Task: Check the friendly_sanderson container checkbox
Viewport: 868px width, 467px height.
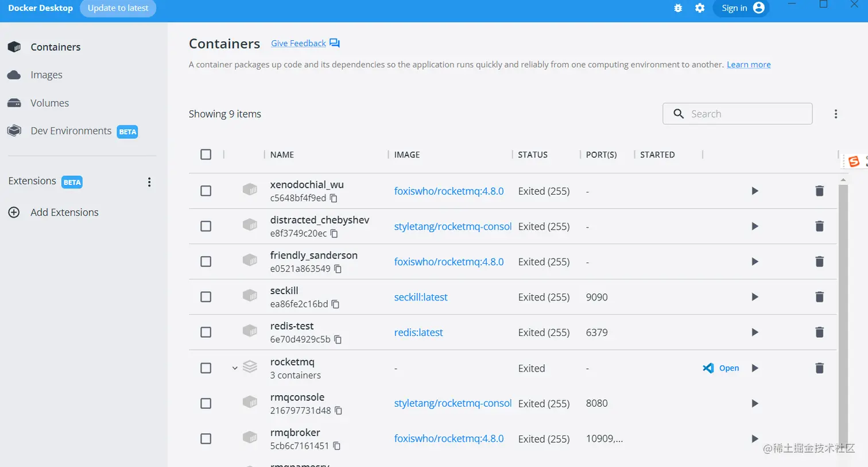Action: (x=206, y=261)
